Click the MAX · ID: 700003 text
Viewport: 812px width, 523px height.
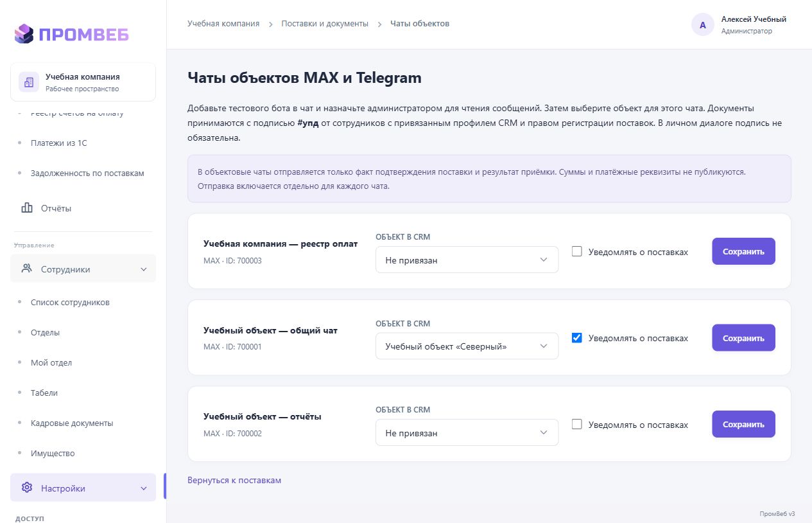[x=232, y=261]
